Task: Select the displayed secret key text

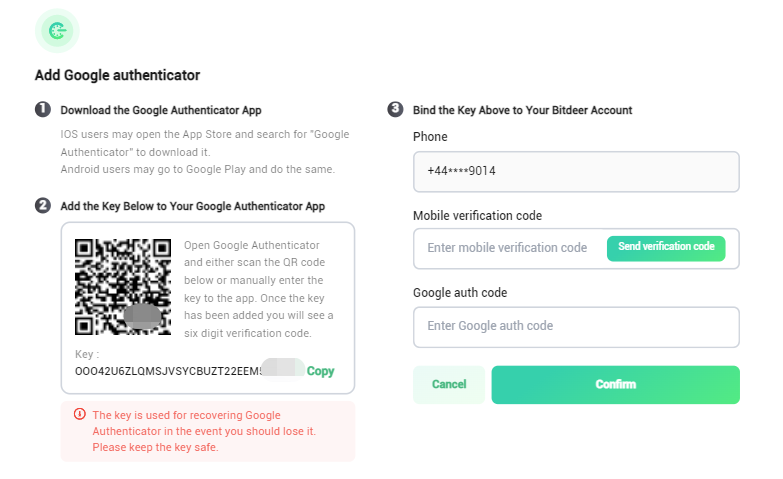Action: pos(168,371)
